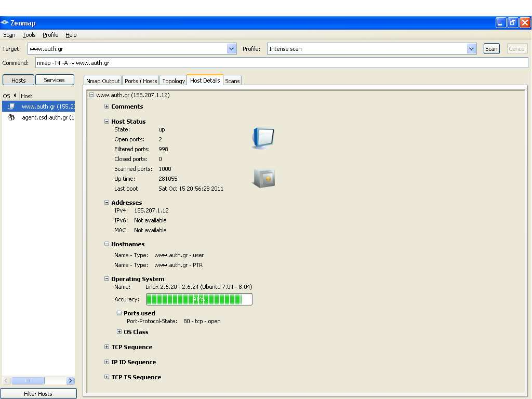
Task: Click the hostname www.auth.gr - PTR
Action: tap(179, 265)
